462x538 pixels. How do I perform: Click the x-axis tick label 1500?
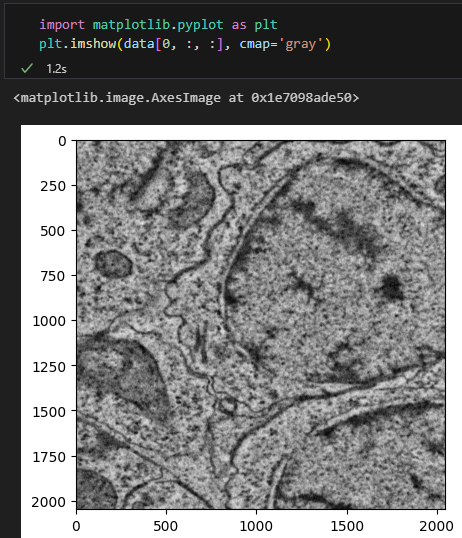[x=347, y=526]
